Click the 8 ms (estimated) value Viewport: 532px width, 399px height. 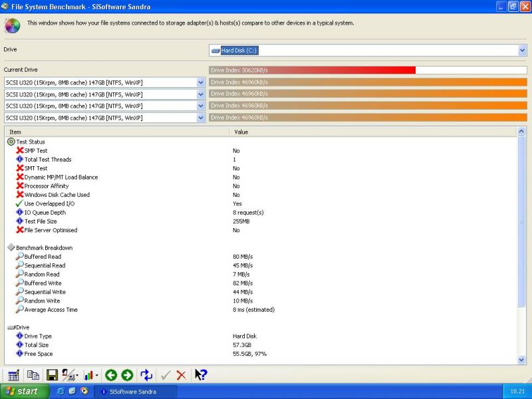(253, 309)
